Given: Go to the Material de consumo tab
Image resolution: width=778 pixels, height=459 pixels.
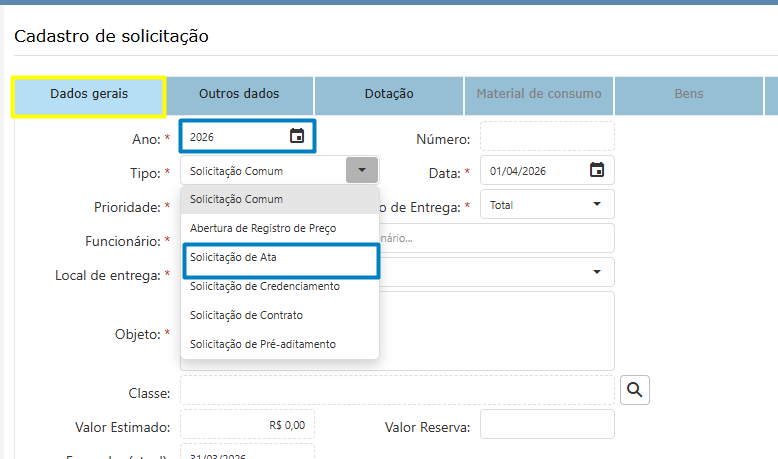Looking at the screenshot, I should tap(539, 94).
